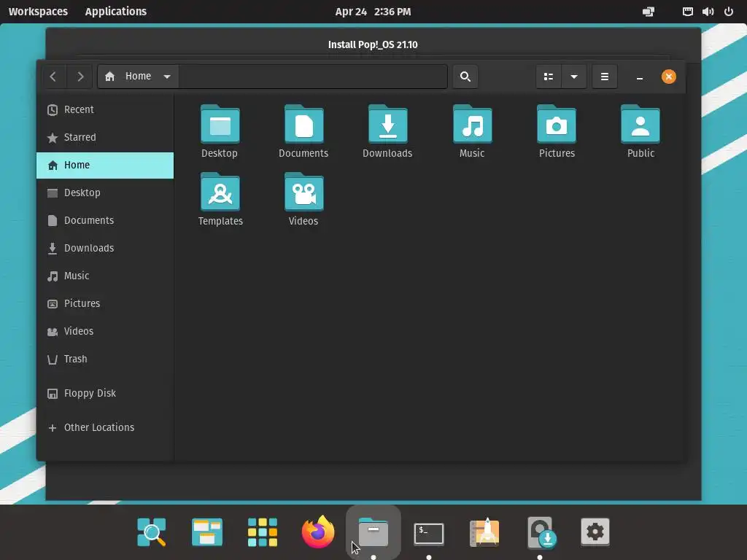Select Recent in the sidebar
Image resolution: width=747 pixels, height=560 pixels.
click(105, 110)
